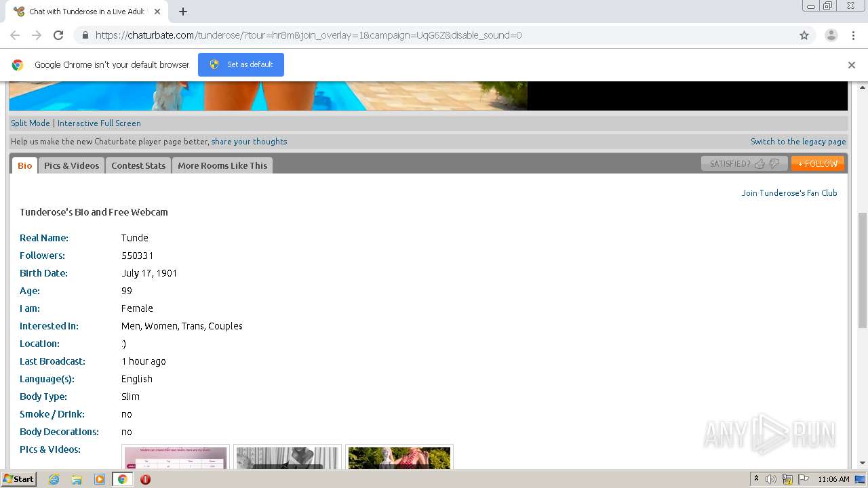Launch Internet Explorer from taskbar
Viewport: 868px width, 488px height.
pos(54,479)
